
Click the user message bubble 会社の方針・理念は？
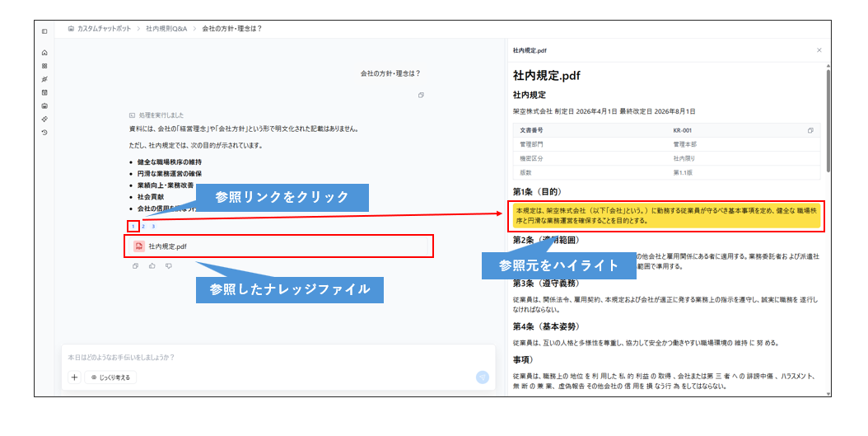coord(390,73)
